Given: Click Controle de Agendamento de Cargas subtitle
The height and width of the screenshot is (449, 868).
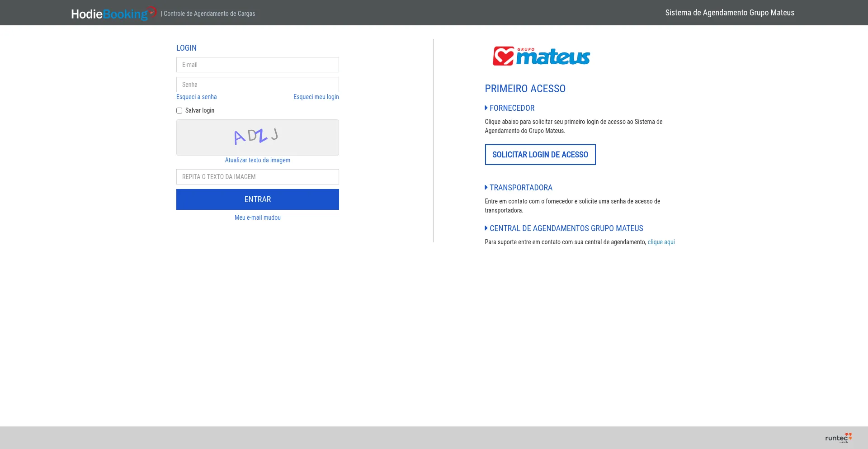Looking at the screenshot, I should (x=209, y=14).
